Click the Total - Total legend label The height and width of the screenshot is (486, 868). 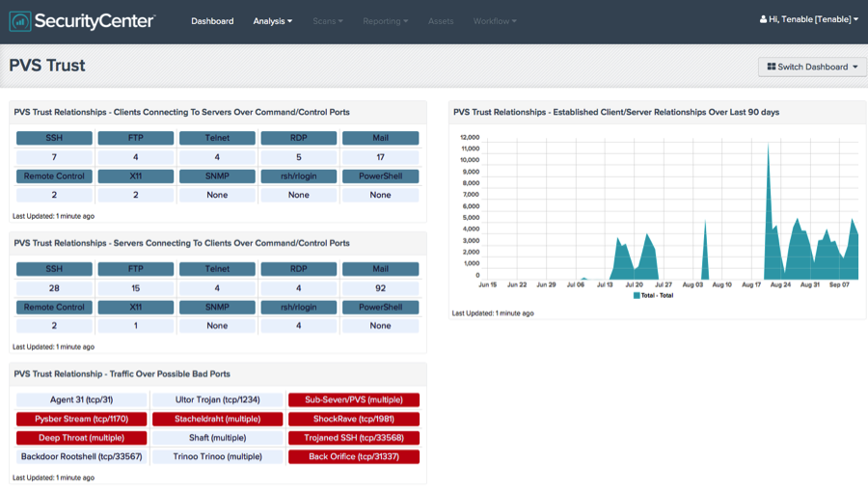(657, 296)
